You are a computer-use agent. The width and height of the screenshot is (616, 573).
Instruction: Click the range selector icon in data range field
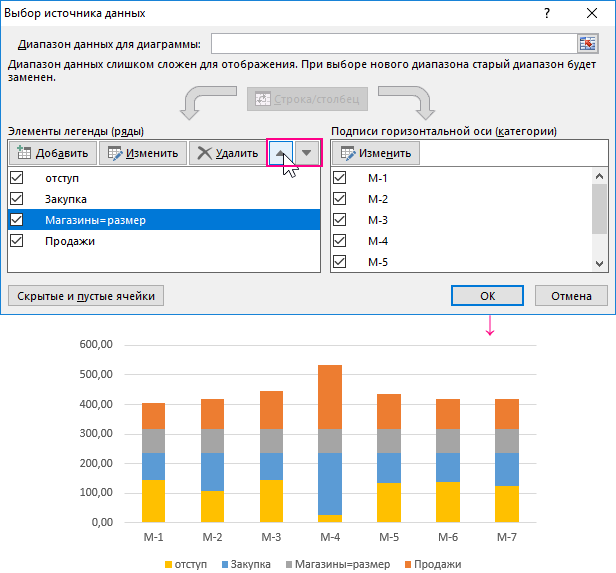point(587,43)
